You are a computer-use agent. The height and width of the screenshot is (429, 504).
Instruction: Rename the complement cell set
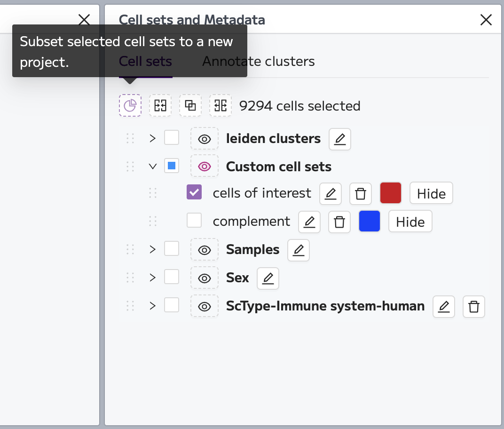coord(309,222)
